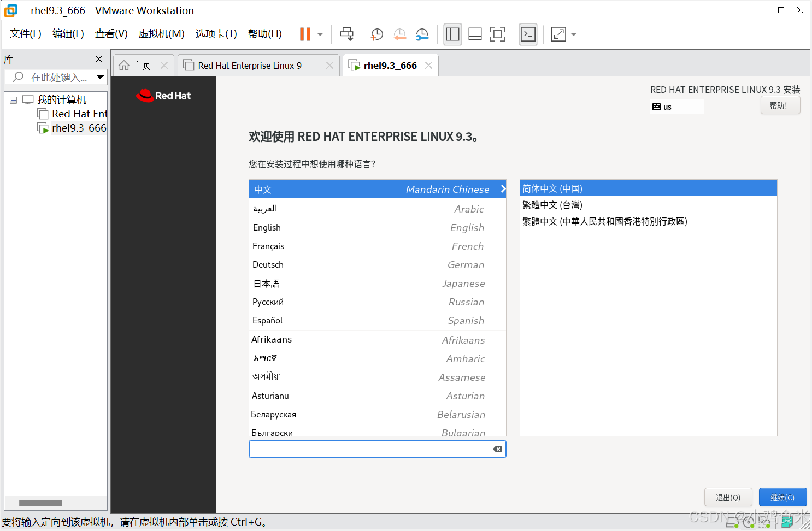Image resolution: width=812 pixels, height=531 pixels.
Task: Click the library horizontal scrollbar
Action: 41,503
